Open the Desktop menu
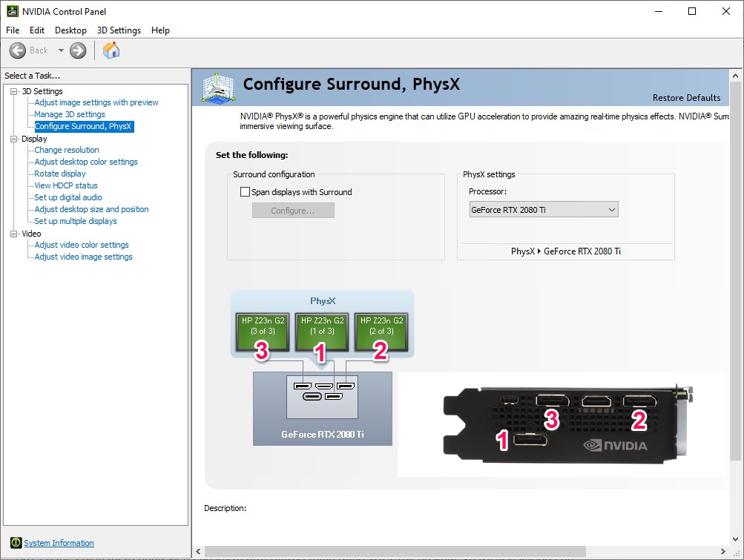Viewport: 744px width, 560px height. (70, 30)
